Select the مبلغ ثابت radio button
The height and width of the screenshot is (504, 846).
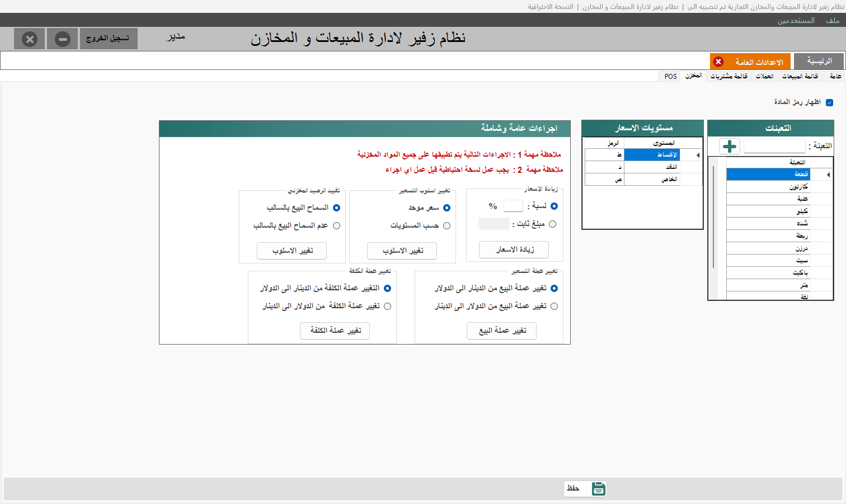tap(553, 224)
